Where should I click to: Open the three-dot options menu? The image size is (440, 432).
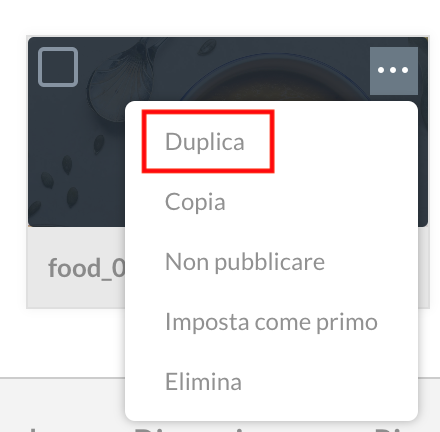pyautogui.click(x=394, y=71)
